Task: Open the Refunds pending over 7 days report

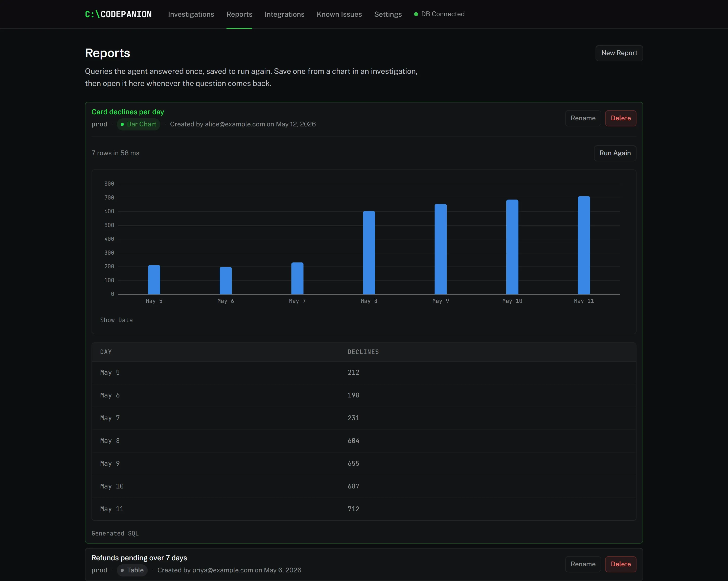Action: pyautogui.click(x=139, y=558)
